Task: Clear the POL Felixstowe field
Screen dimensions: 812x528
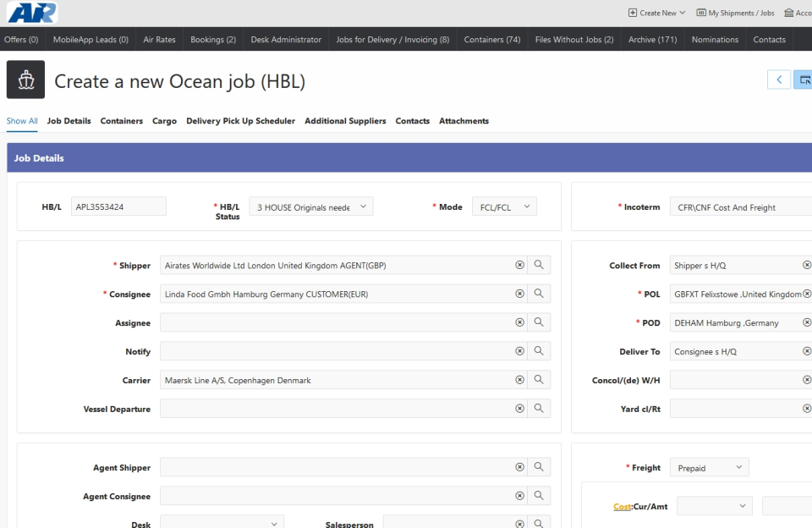Action: 805,294
